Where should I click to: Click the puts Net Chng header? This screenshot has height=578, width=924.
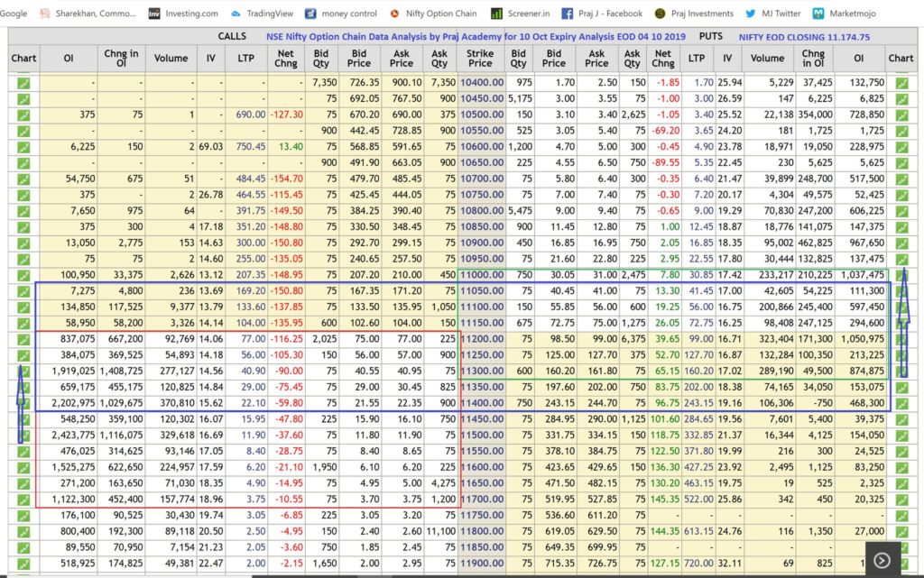point(663,59)
